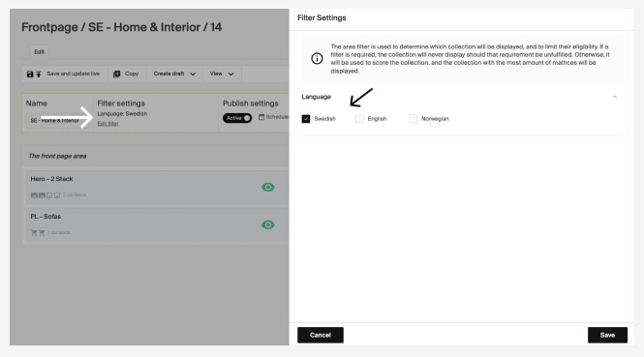Click the Hero - 2 Stack row title
Viewport: 644px width, 357px height.
coord(51,179)
